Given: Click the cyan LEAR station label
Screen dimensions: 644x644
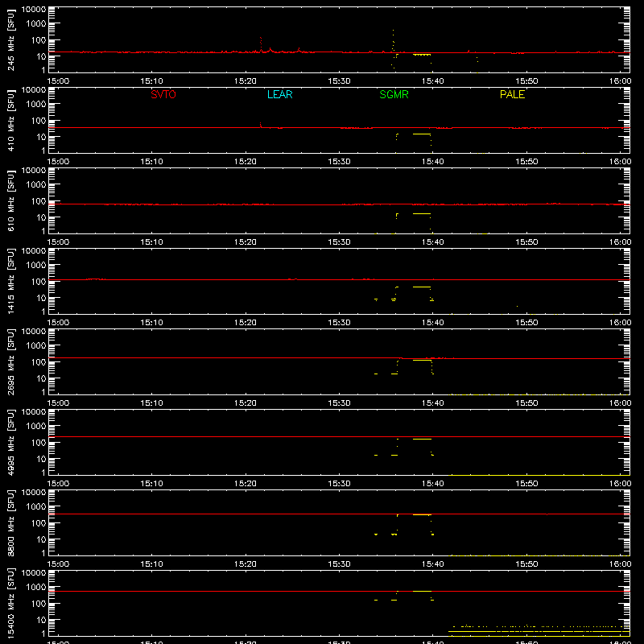Looking at the screenshot, I should click(x=279, y=94).
